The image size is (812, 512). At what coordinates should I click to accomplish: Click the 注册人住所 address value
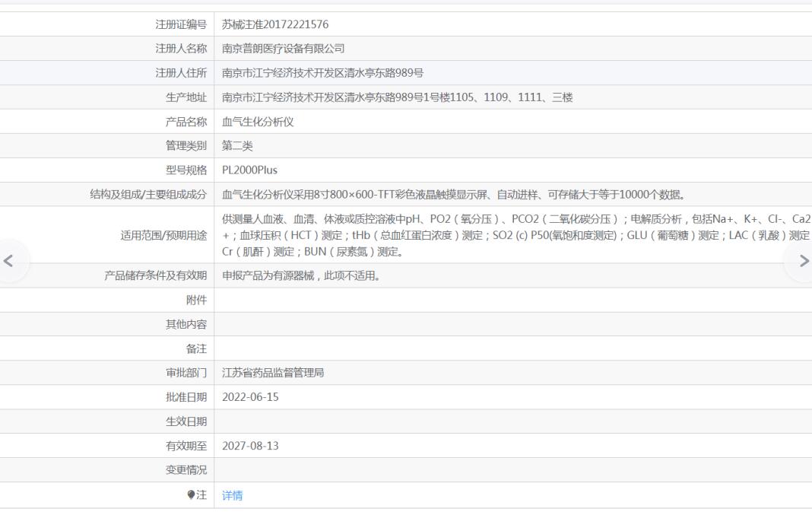click(x=322, y=73)
